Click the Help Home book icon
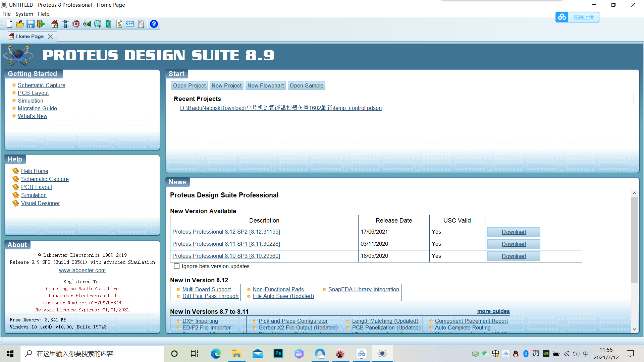This screenshot has width=644, height=362. click(x=15, y=171)
